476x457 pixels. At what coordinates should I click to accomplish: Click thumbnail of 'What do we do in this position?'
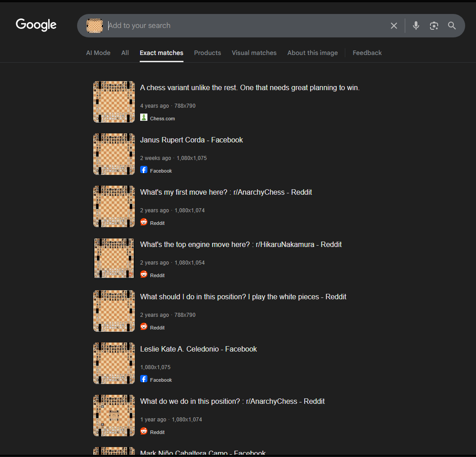tap(114, 416)
